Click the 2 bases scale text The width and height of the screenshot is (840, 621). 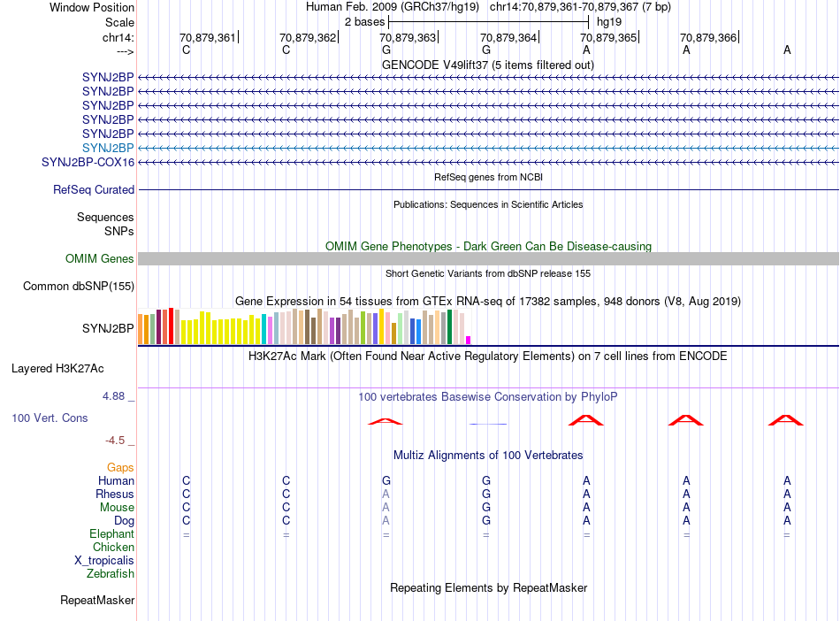click(364, 22)
